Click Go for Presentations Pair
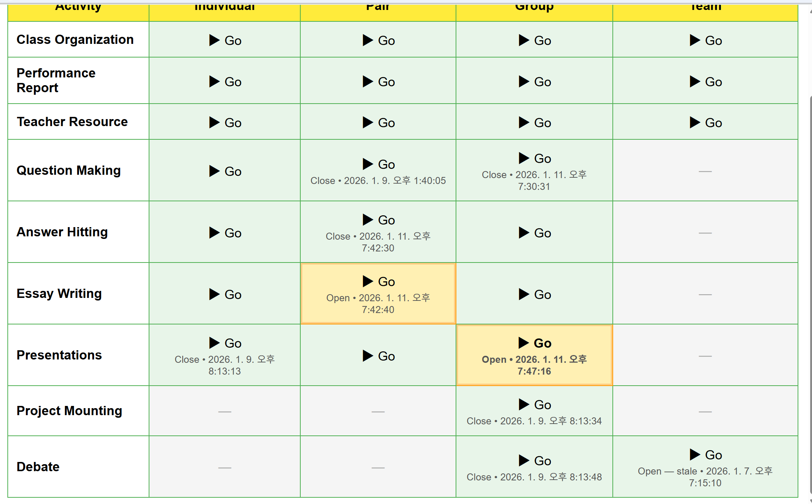 pos(379,356)
